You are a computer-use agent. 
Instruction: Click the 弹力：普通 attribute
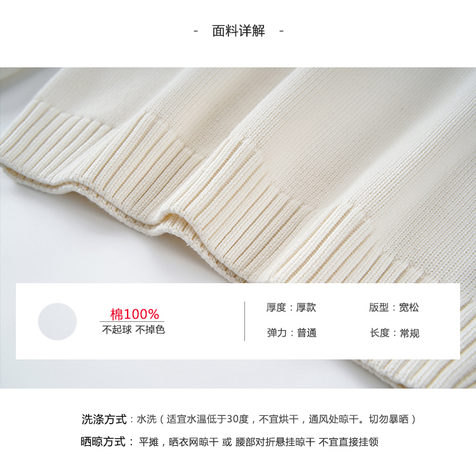(292, 333)
